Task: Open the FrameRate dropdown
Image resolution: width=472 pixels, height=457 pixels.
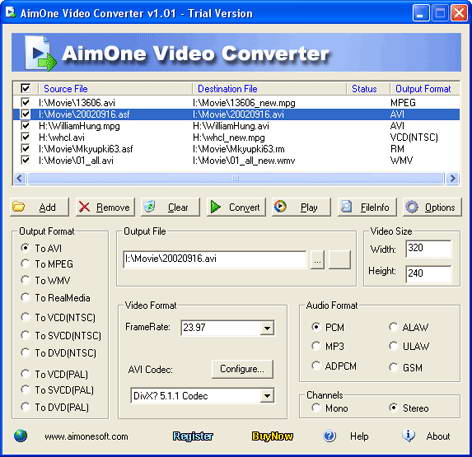Action: 267,328
